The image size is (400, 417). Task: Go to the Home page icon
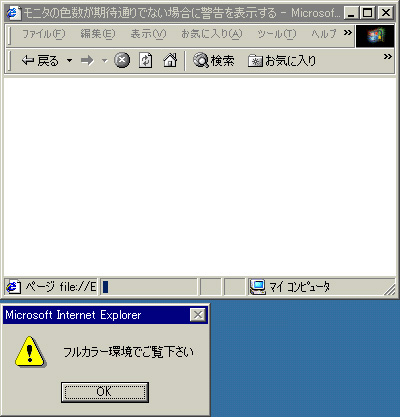coord(170,61)
